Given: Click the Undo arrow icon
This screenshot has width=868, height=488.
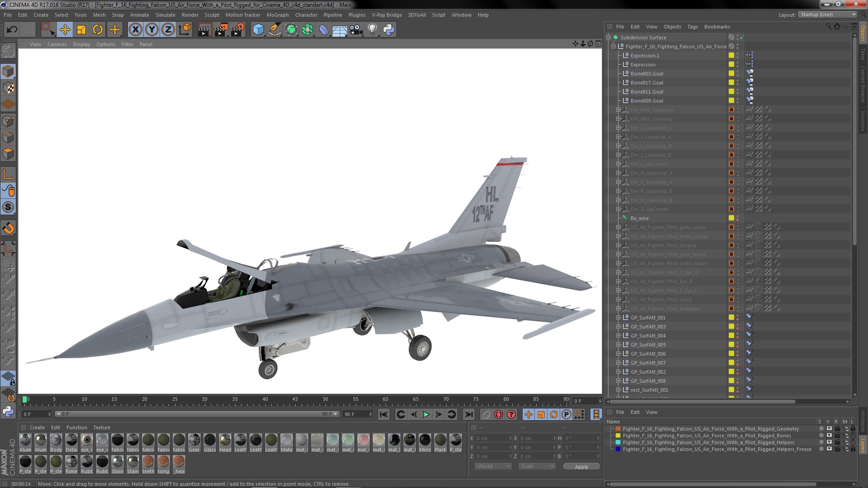Looking at the screenshot, I should [x=12, y=30].
